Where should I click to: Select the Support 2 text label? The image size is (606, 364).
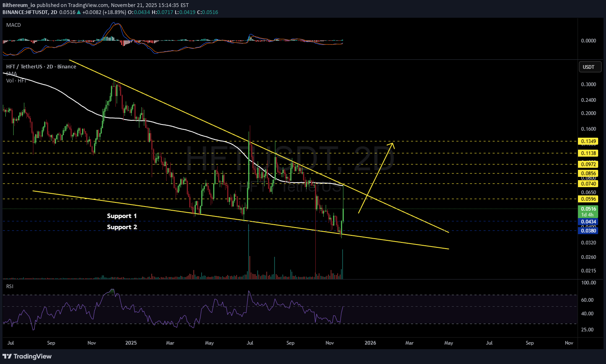pos(122,227)
